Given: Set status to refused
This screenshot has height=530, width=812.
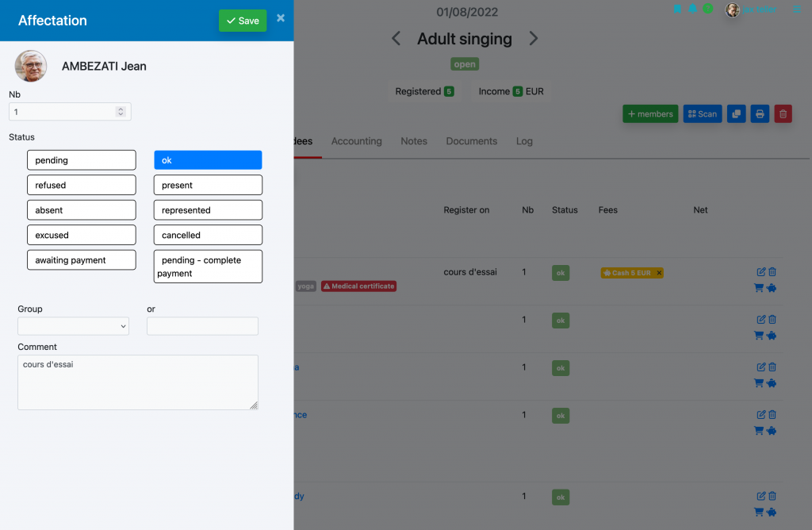Looking at the screenshot, I should 82,185.
